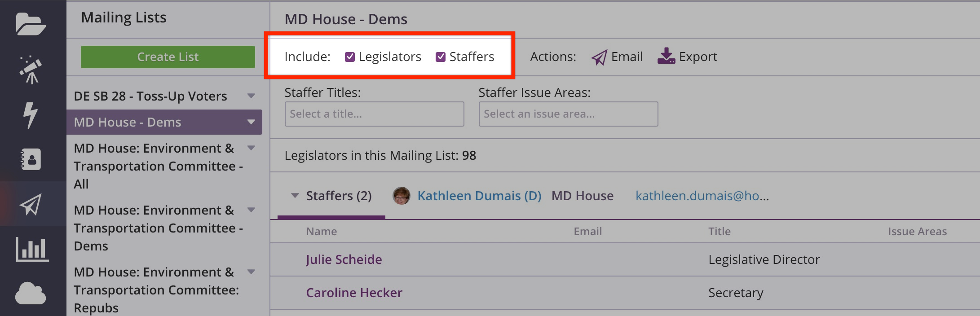This screenshot has height=316, width=980.
Task: Select the cloud icon in sidebar
Action: coord(31,294)
